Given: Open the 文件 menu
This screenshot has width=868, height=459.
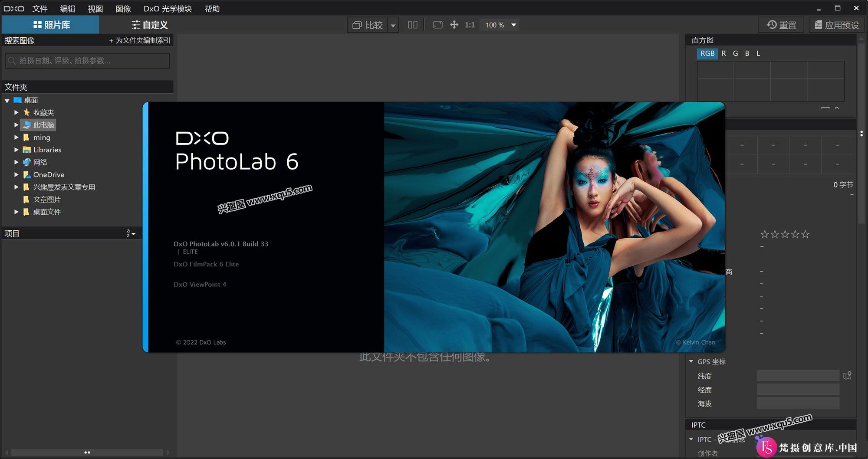Looking at the screenshot, I should click(x=40, y=9).
